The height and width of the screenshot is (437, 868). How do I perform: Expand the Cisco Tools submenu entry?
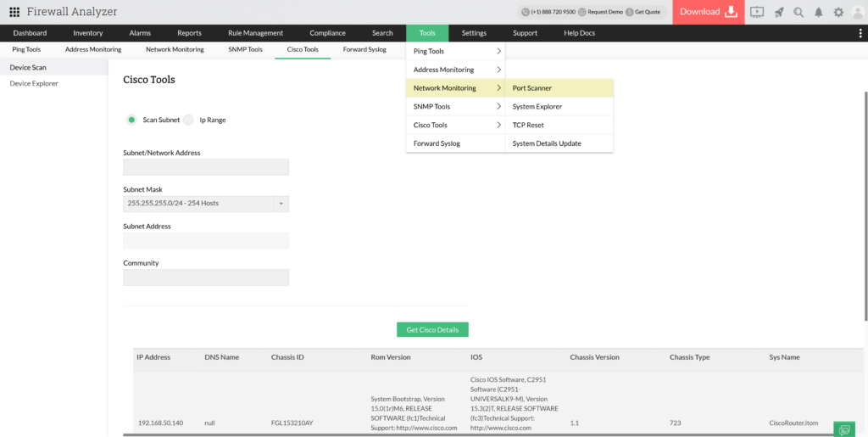pos(455,126)
